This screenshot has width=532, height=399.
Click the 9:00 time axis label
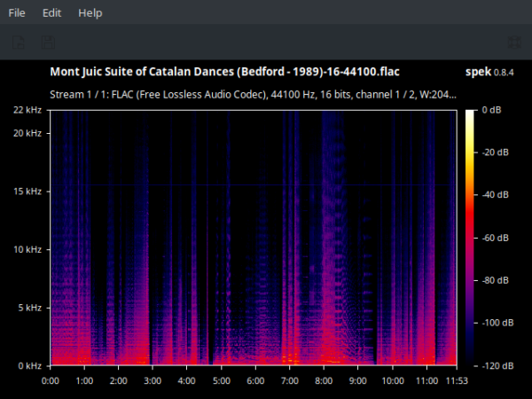[x=358, y=380]
